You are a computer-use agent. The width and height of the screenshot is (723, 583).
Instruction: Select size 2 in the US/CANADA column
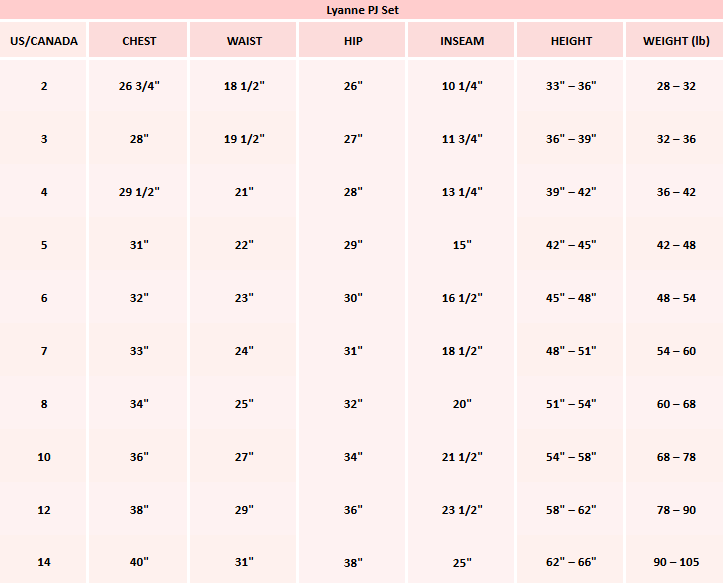coord(44,86)
